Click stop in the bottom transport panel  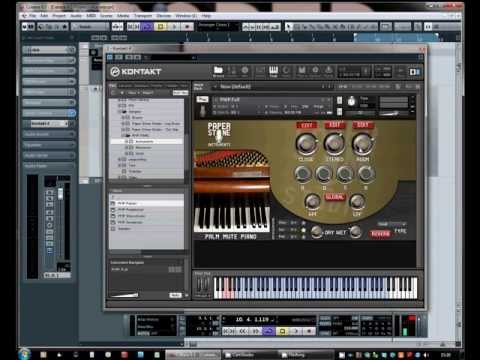pyautogui.click(x=282, y=331)
